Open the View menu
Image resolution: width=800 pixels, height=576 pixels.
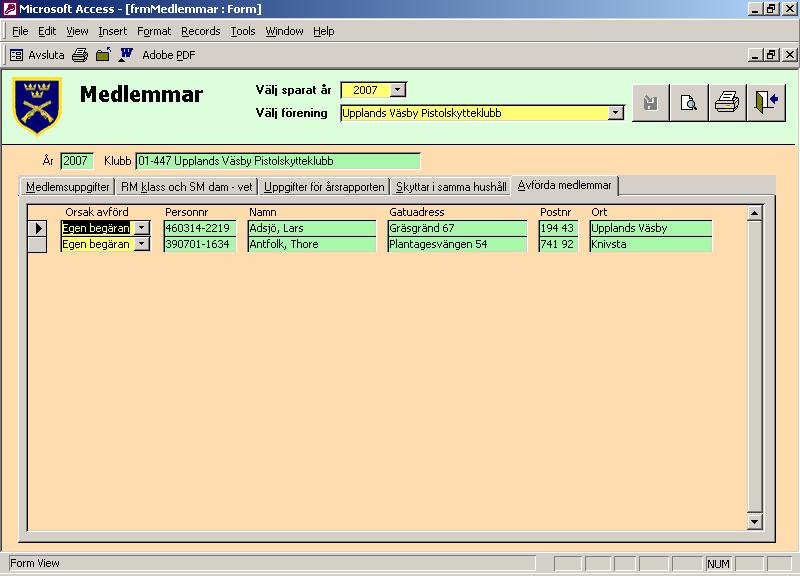77,31
